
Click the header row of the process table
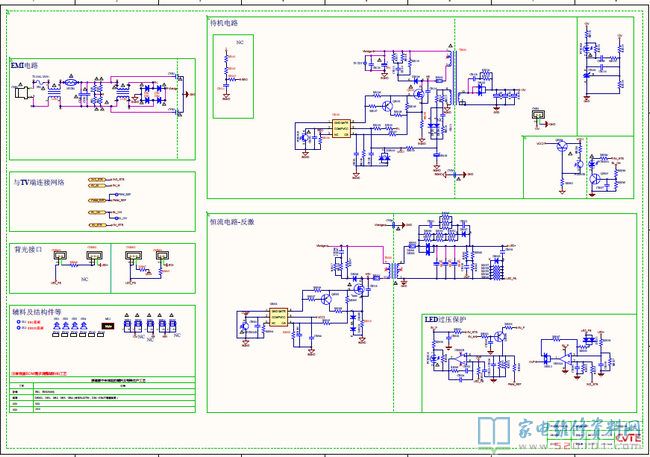[102, 380]
